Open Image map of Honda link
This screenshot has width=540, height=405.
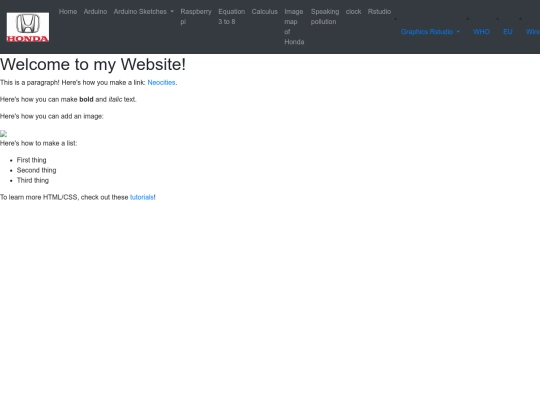pyautogui.click(x=294, y=27)
